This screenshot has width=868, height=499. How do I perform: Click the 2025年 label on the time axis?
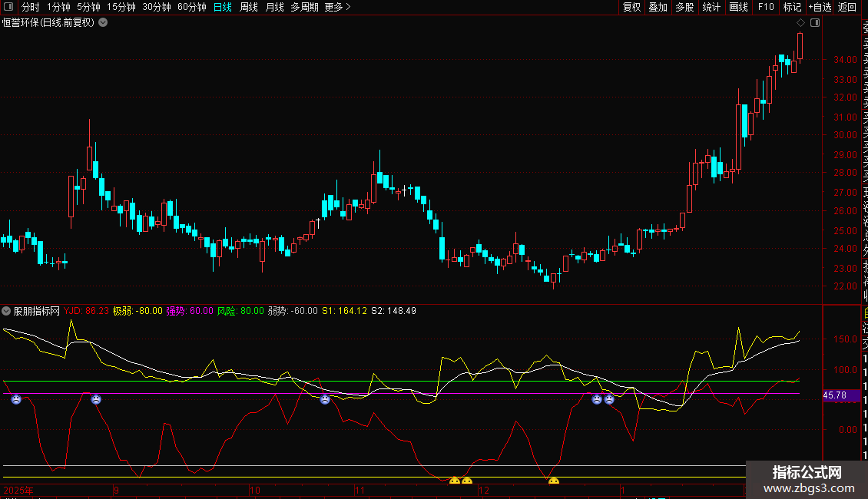click(x=19, y=489)
